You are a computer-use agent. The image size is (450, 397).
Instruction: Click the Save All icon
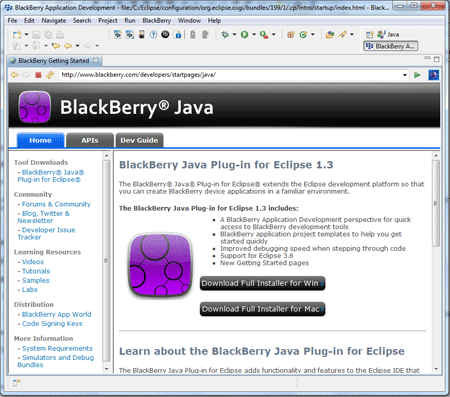pyautogui.click(x=48, y=35)
